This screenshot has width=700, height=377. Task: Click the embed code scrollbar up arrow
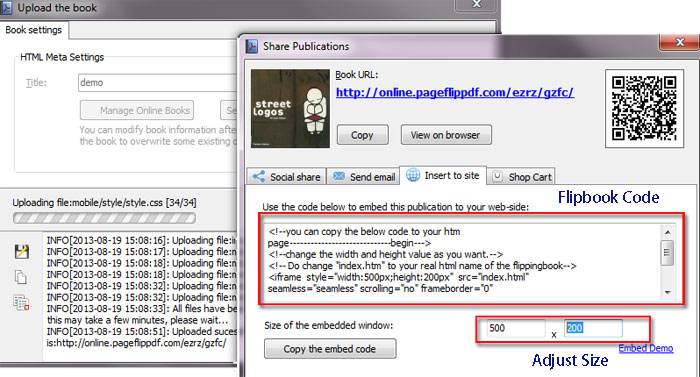click(667, 232)
